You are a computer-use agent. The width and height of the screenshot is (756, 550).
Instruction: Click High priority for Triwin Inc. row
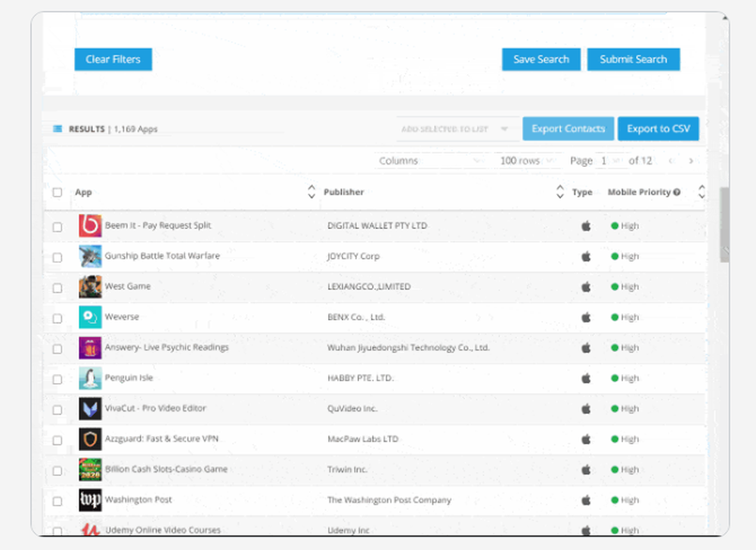click(625, 470)
